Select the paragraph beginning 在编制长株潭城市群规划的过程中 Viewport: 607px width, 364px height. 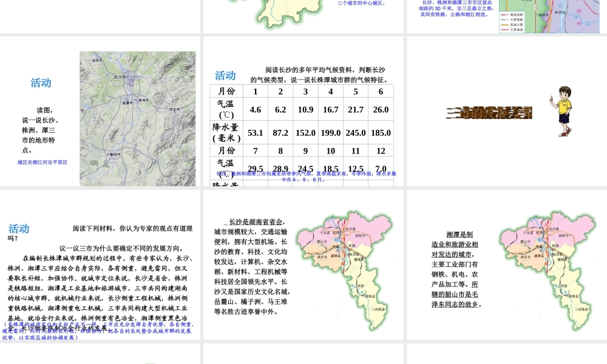click(x=99, y=293)
